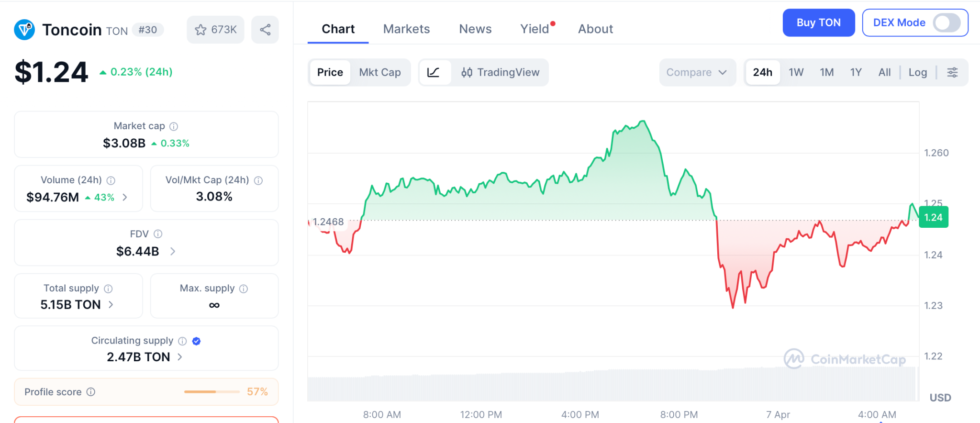The image size is (980, 423).
Task: Enable the DEX Mode toggle
Action: [x=947, y=22]
